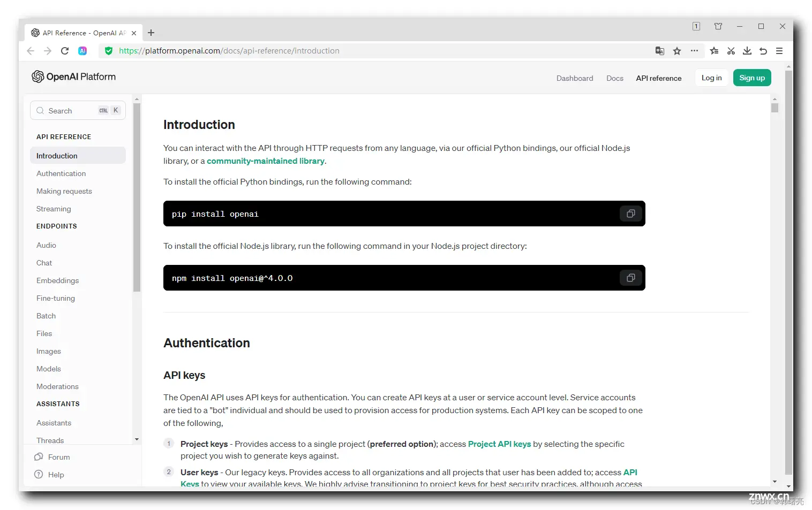
Task: Click sidebar scrollbar down arrow
Action: coord(137,439)
